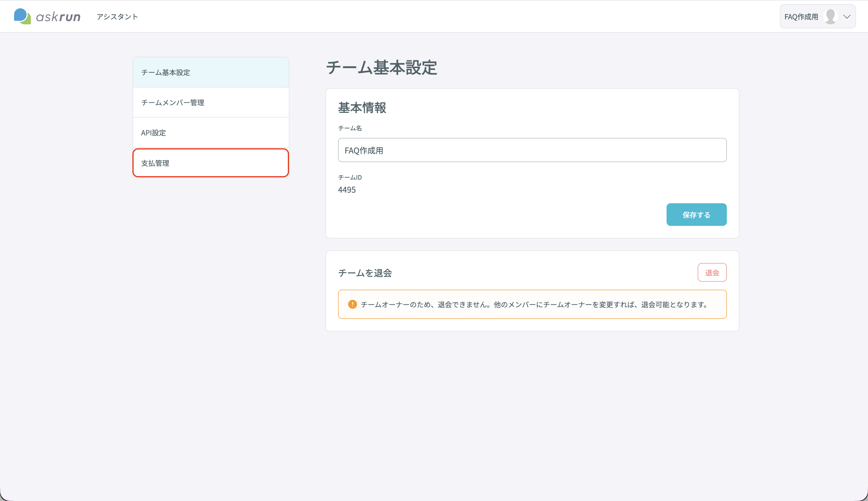Click the orange warning exclamation icon
Image resolution: width=868 pixels, height=501 pixels.
[x=352, y=304]
